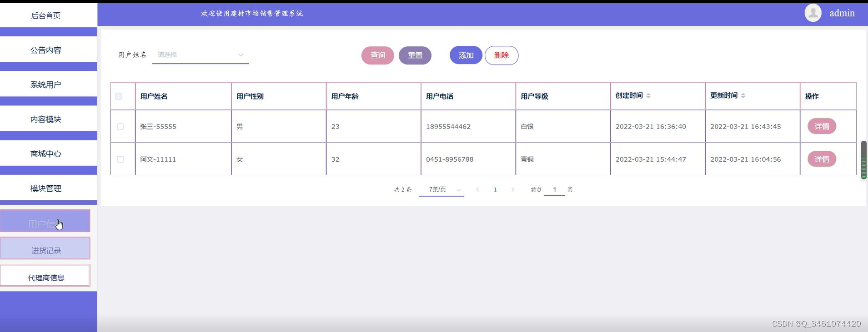Sort by 创建时间 sort arrows
Viewport: 868px width, 332px height.
tap(648, 95)
